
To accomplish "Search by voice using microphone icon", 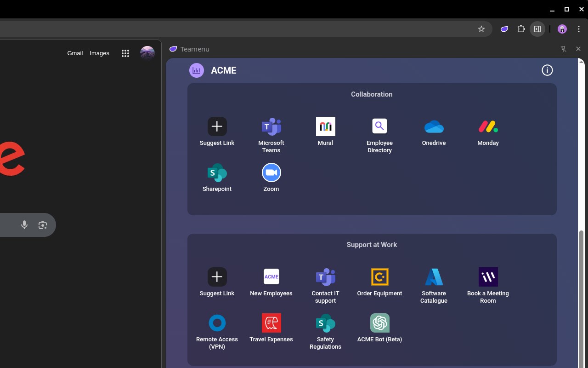I will click(x=24, y=225).
